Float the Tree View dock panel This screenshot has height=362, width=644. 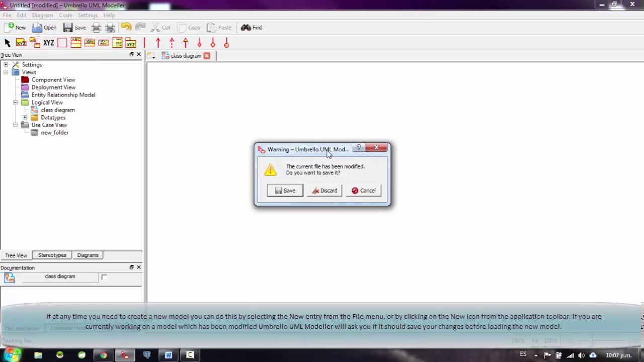click(131, 54)
